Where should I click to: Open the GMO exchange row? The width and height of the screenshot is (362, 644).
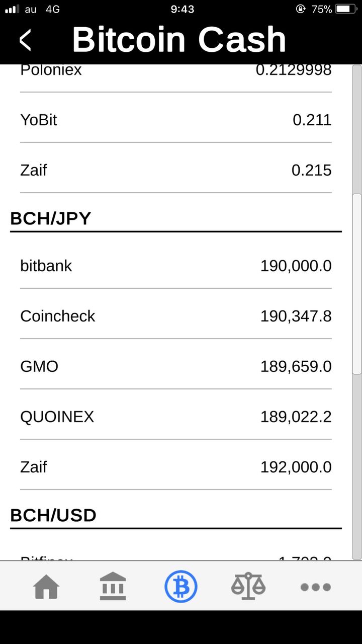pyautogui.click(x=175, y=366)
